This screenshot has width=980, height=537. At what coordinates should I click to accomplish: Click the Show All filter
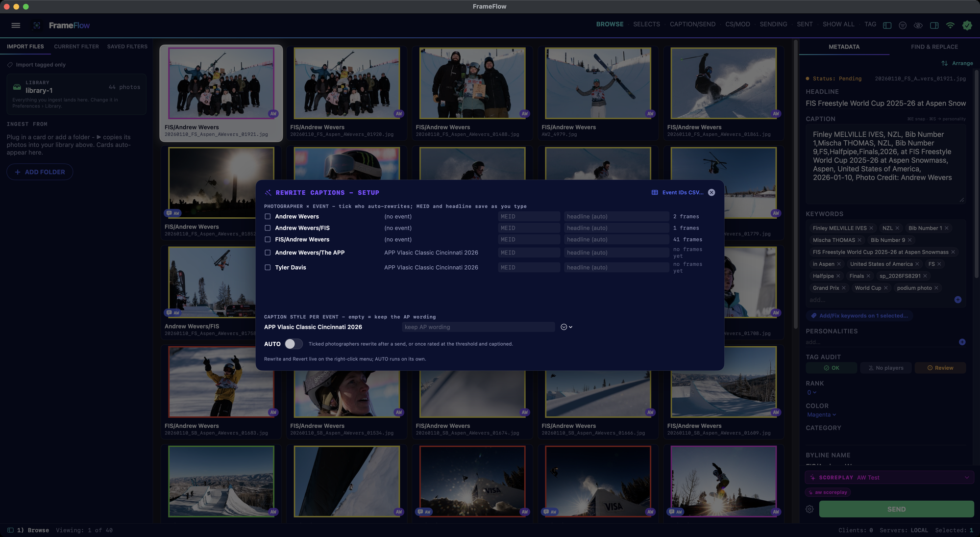pos(838,25)
